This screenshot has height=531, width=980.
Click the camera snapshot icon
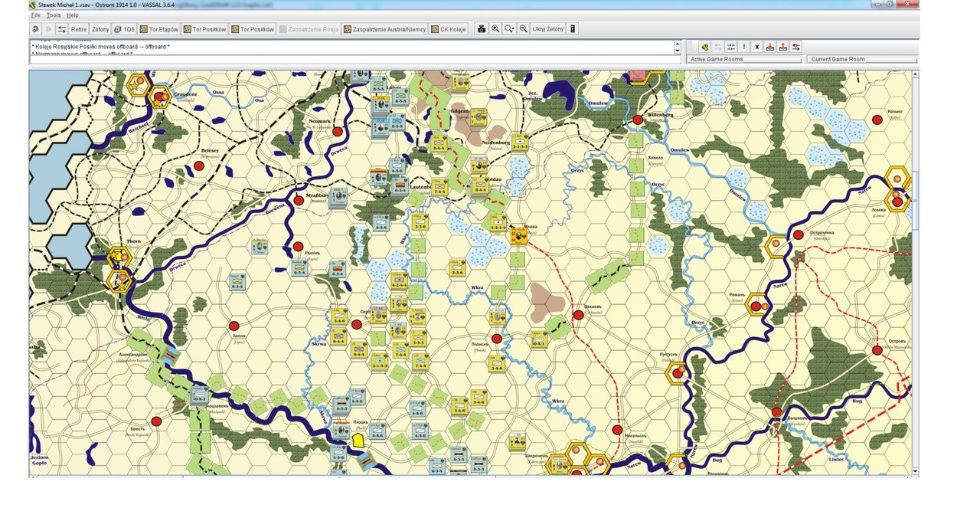pos(482,29)
